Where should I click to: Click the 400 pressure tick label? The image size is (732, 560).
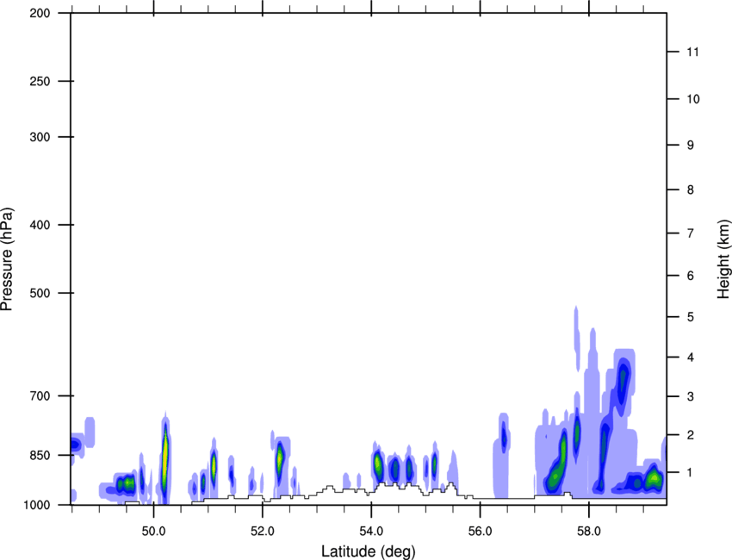(x=40, y=225)
